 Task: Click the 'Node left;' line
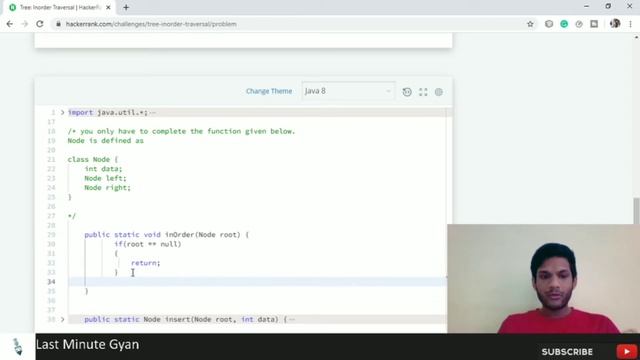tap(105, 178)
